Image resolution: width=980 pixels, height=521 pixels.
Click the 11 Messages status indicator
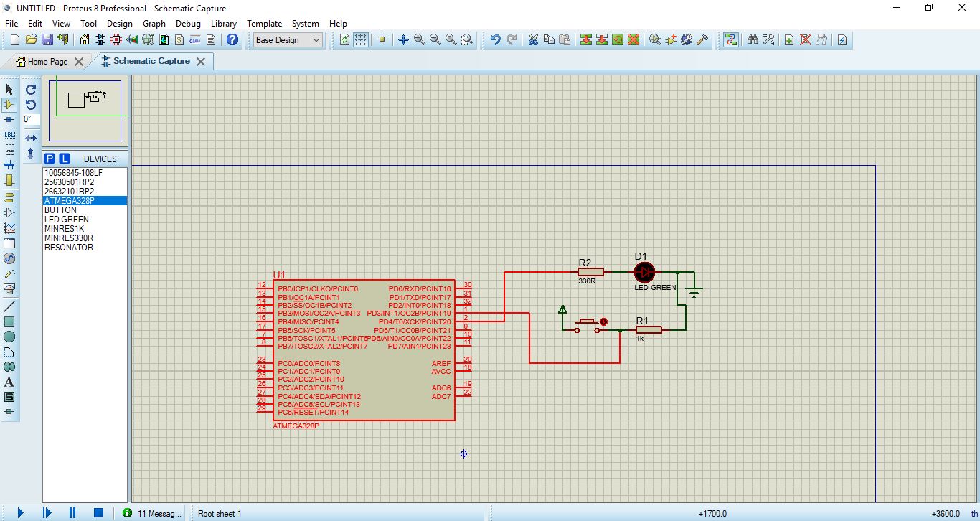152,513
